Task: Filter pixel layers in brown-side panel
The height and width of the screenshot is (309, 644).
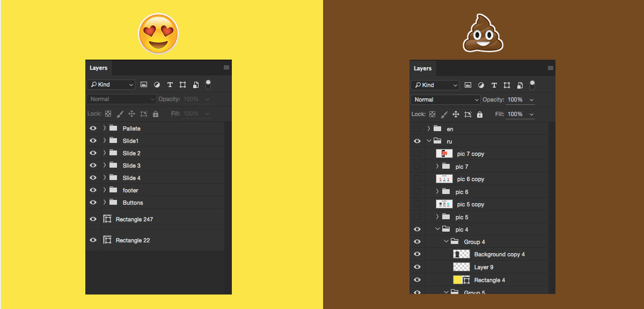Action: point(468,85)
